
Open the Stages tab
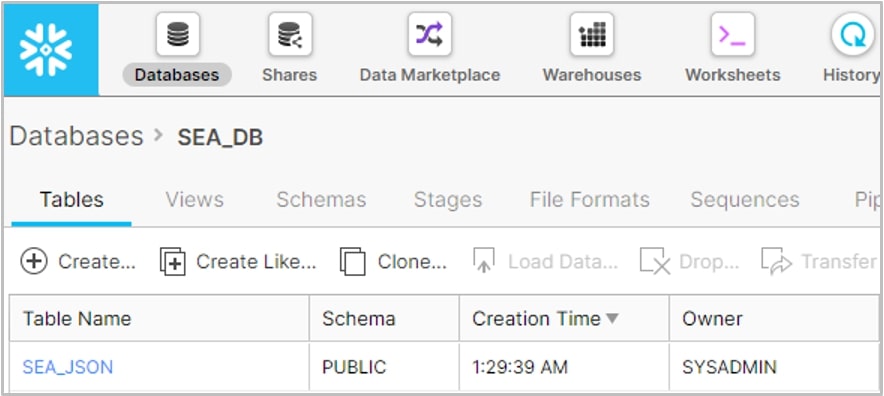(x=448, y=200)
